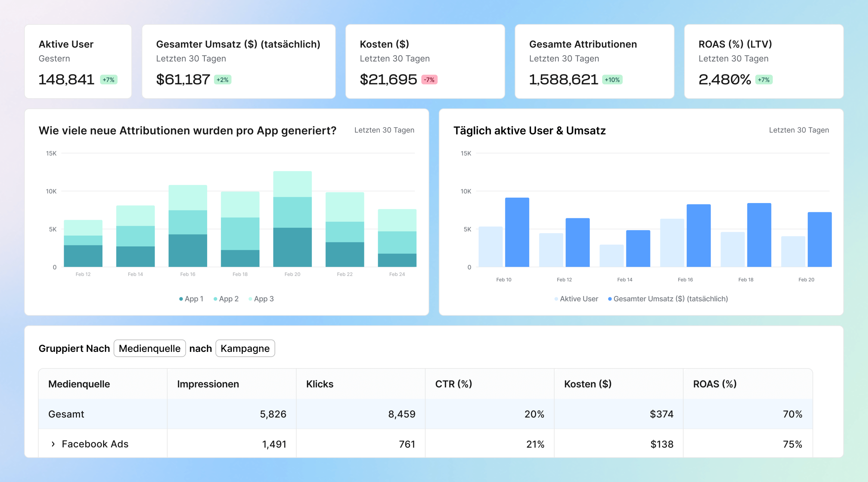The width and height of the screenshot is (868, 482).
Task: Click the +2% badge on Umsatz card
Action: [x=222, y=80]
